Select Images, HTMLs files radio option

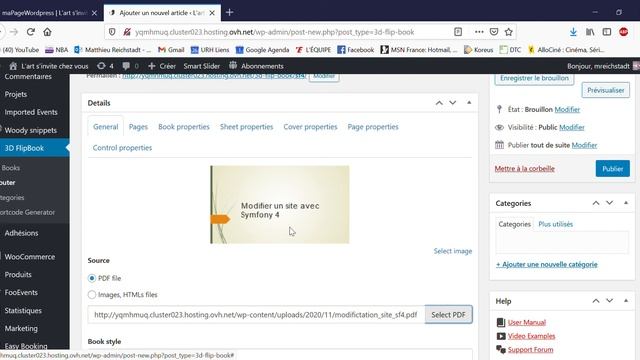coord(92,294)
